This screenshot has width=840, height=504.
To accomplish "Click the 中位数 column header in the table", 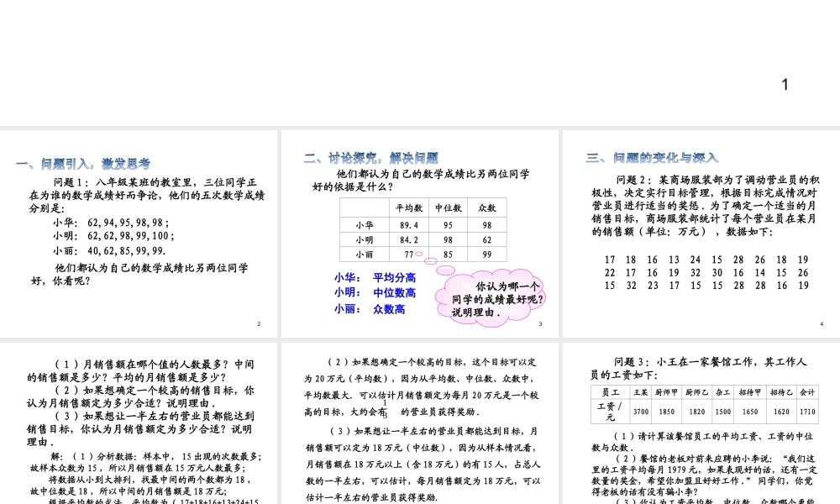I will point(448,207).
